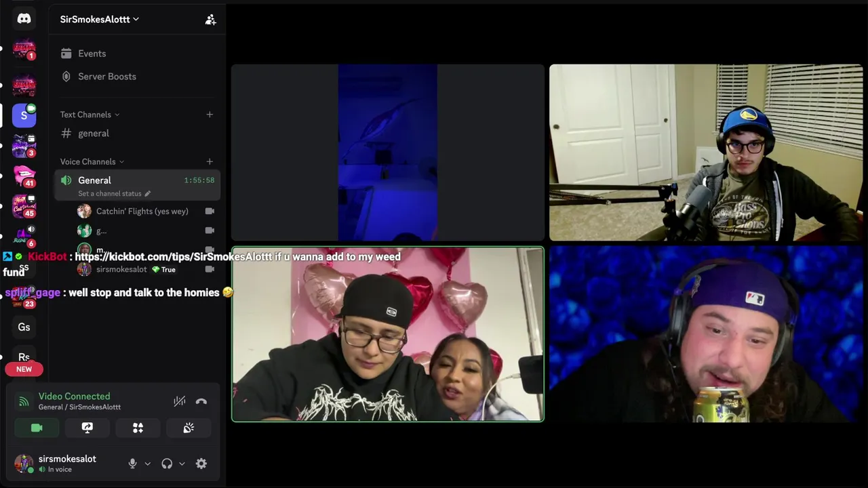868x488 pixels.
Task: Click the True tag beside sirsmokesalot
Action: 163,270
